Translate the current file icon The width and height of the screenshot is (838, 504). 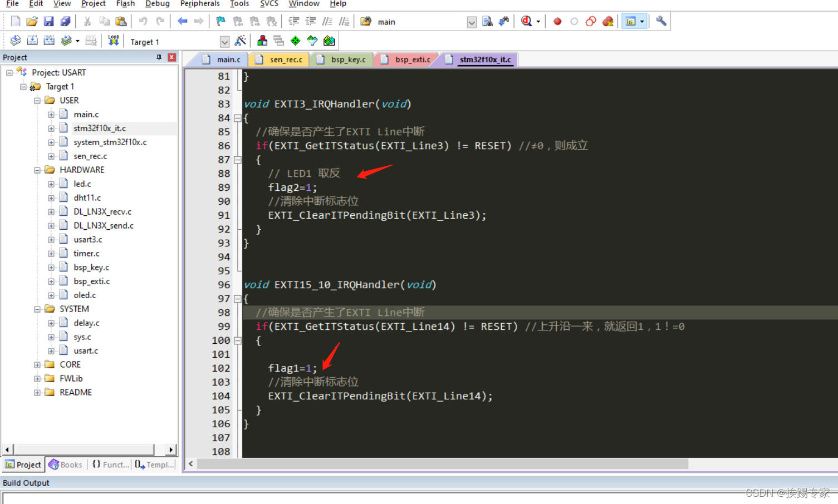pos(16,41)
